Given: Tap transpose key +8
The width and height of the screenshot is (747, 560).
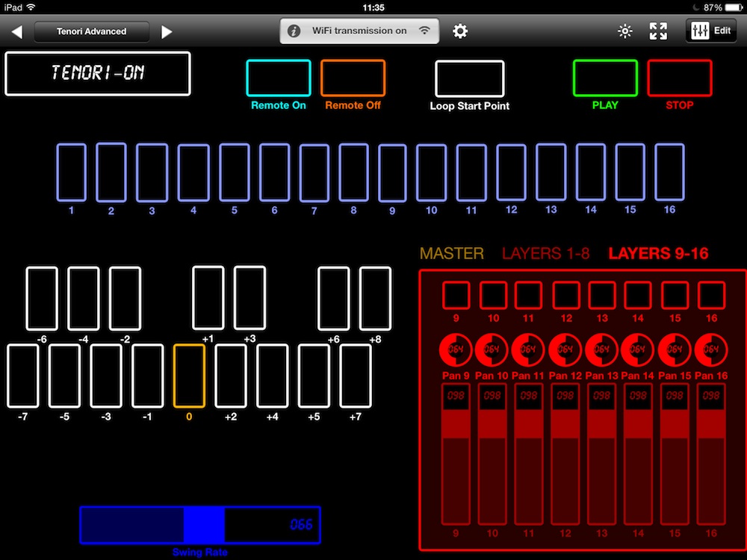Looking at the screenshot, I should pos(375,299).
